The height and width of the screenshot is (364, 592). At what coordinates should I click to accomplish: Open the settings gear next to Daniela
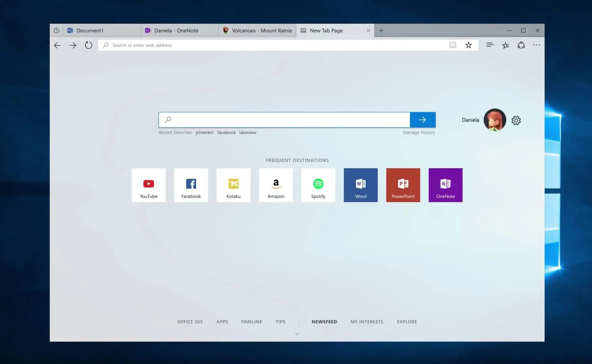tap(516, 120)
